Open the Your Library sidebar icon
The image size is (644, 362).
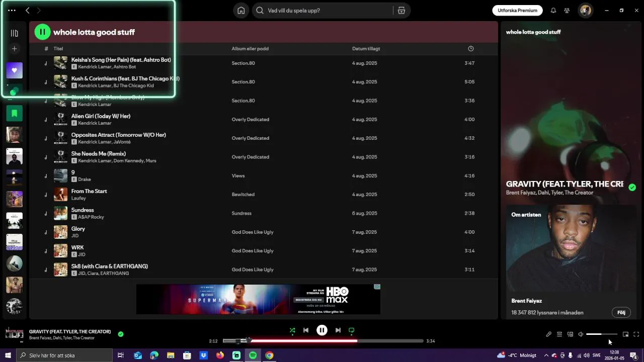14,33
